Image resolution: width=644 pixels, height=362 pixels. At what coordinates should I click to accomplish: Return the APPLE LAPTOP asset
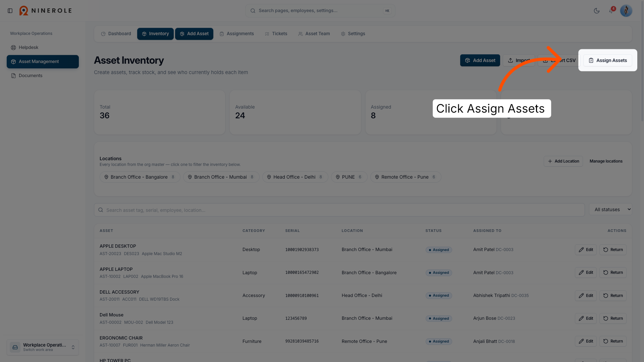point(613,273)
